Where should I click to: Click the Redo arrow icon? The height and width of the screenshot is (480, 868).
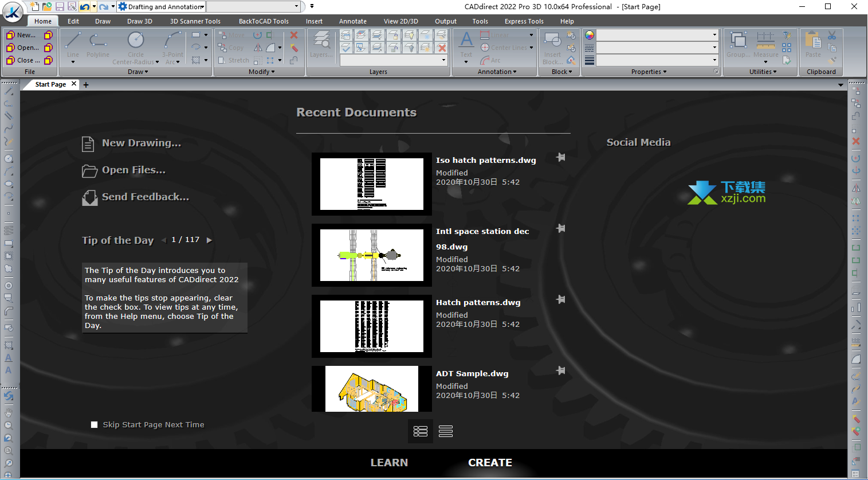tap(103, 6)
